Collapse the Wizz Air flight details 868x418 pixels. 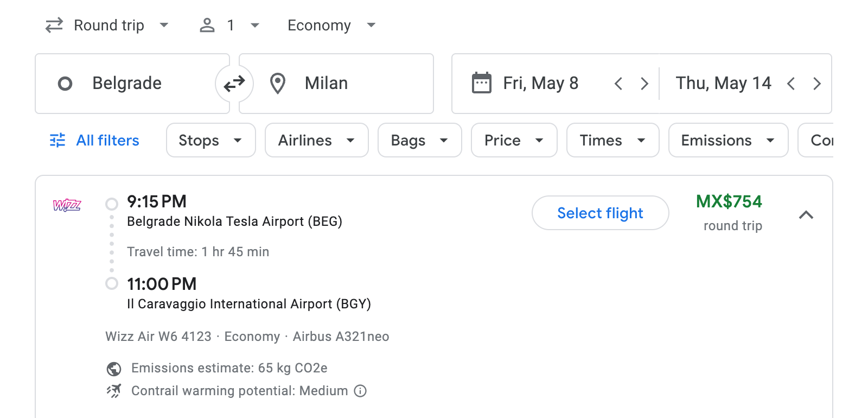click(807, 215)
